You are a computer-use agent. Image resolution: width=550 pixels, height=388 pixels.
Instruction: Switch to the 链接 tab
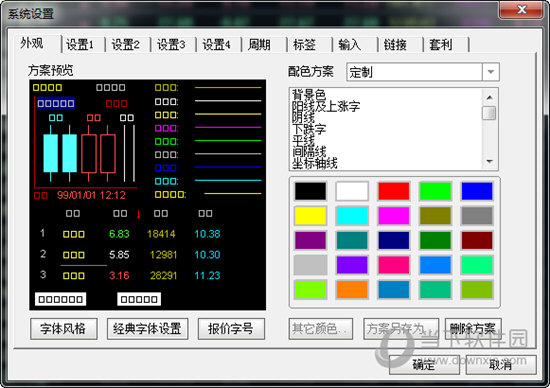395,45
